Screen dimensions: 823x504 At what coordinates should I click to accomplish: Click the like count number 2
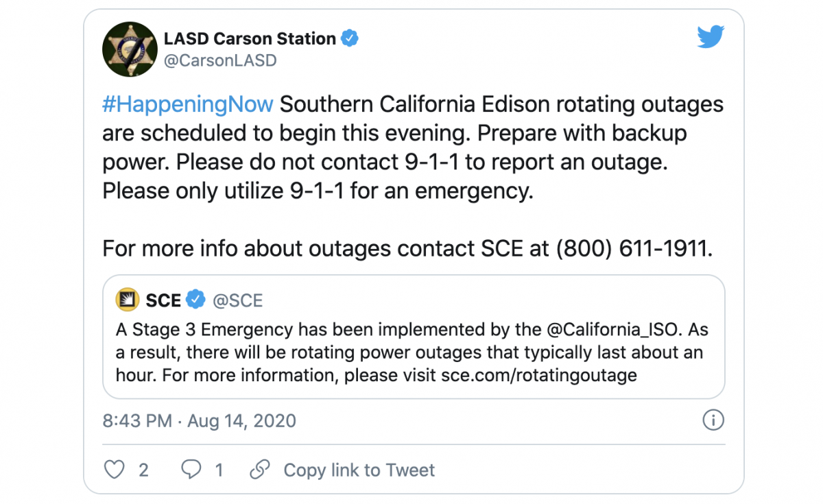pyautogui.click(x=143, y=470)
